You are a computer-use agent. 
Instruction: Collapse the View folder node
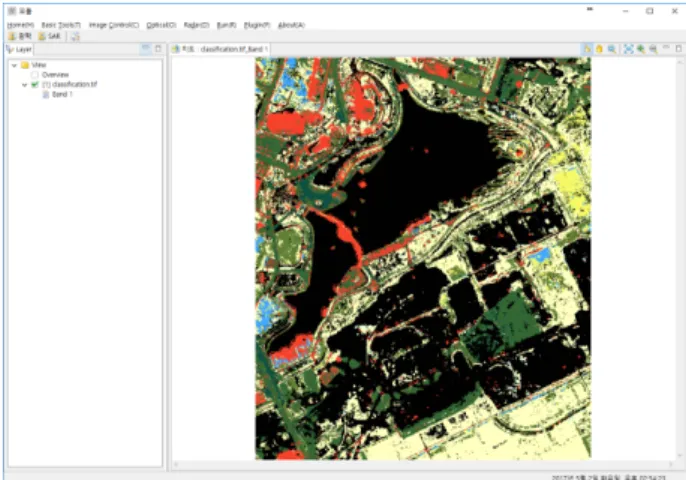(x=14, y=65)
